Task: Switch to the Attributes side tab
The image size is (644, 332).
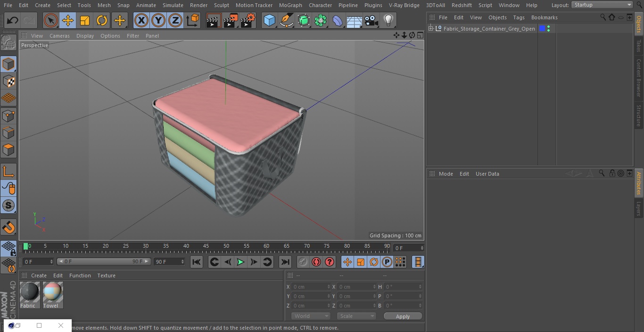Action: (639, 183)
